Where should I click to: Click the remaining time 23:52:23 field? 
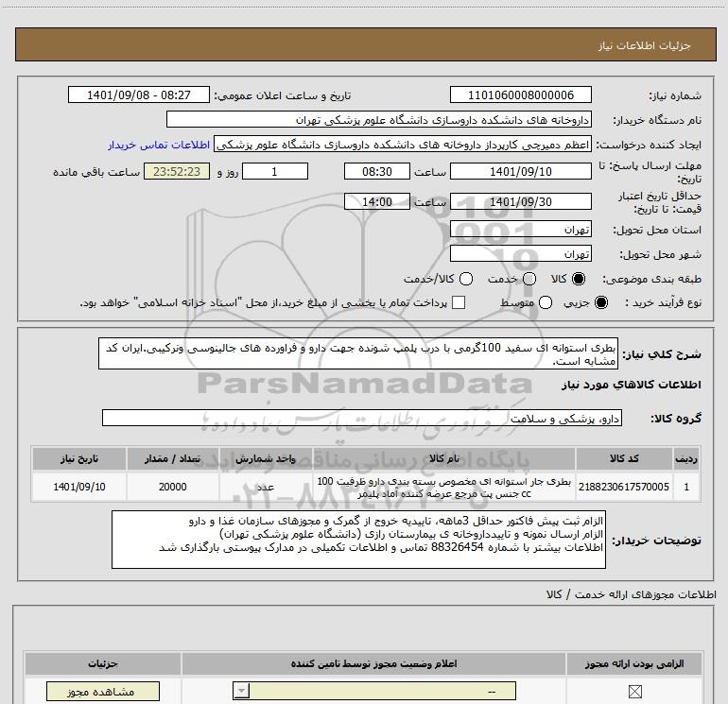tap(177, 172)
